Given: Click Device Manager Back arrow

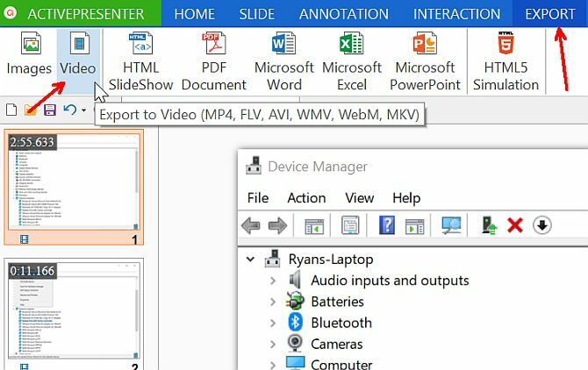Looking at the screenshot, I should coord(251,226).
